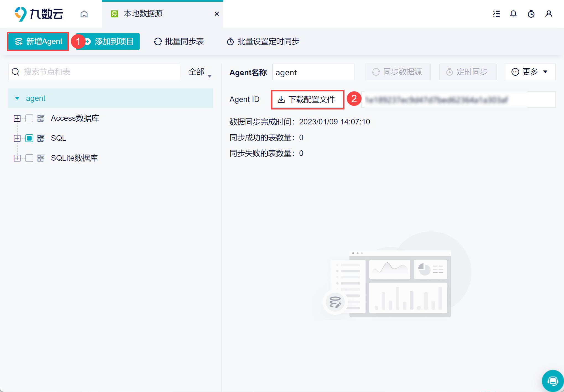Click the timer clock icon in header
Viewport: 564px width, 392px height.
point(531,14)
